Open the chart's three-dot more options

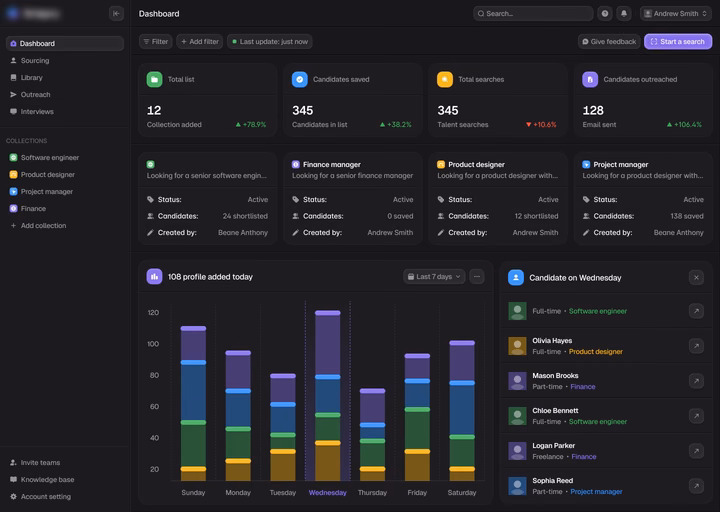pyautogui.click(x=477, y=276)
